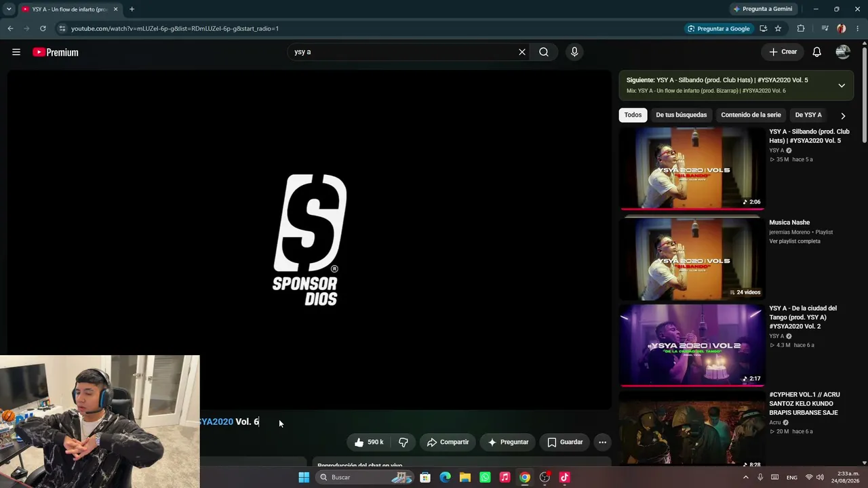This screenshot has width=868, height=488.
Task: Select the De YSY A chip
Action: [x=808, y=115]
